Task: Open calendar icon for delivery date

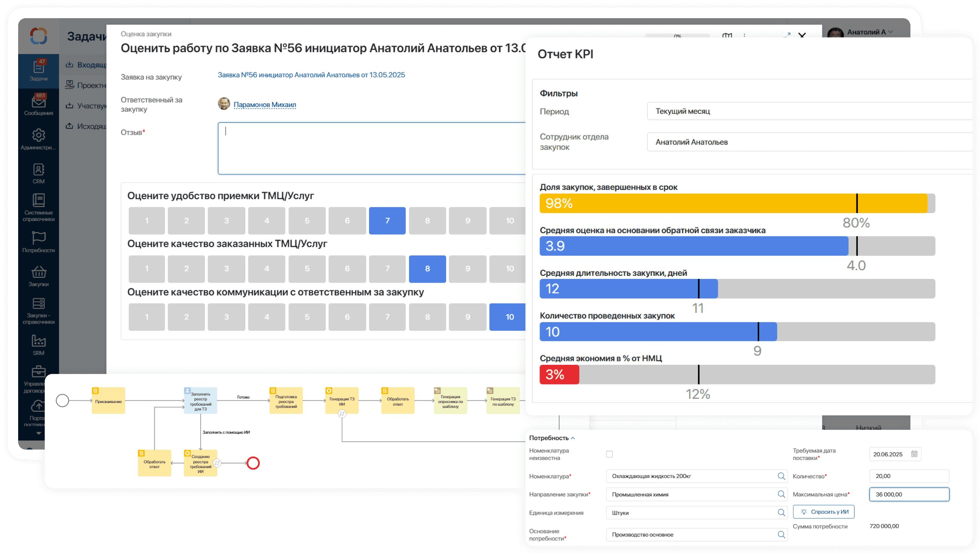Action: 914,454
